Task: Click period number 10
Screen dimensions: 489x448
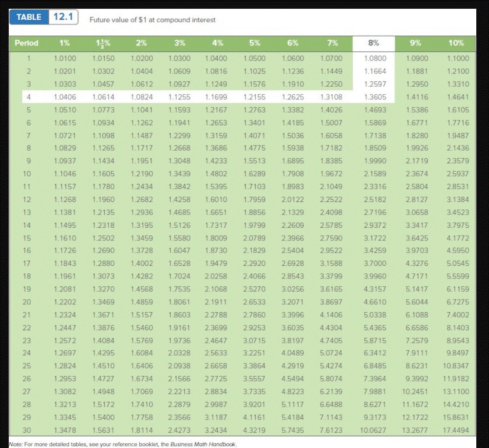Action: click(27, 174)
